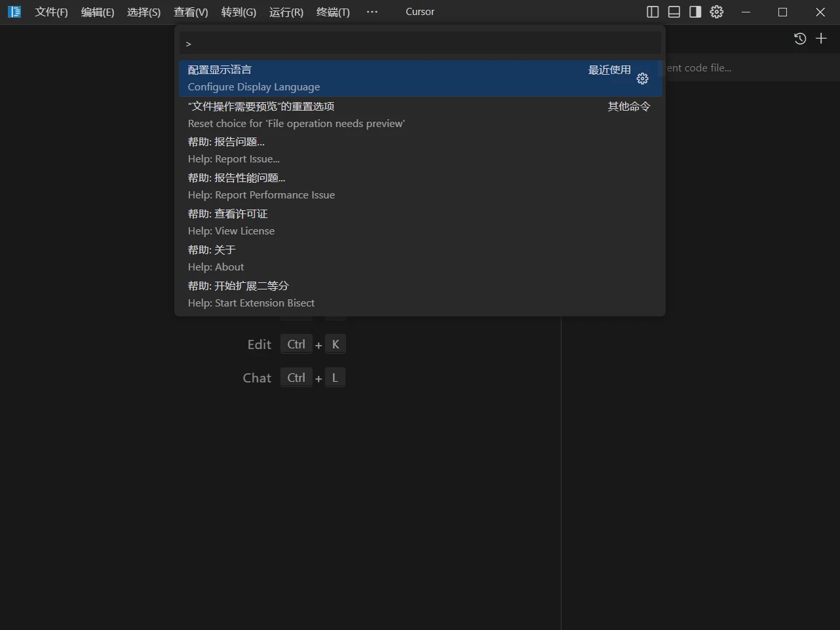Screen dimensions: 840x630
Task: Run Help: Report Issue command
Action: pyautogui.click(x=420, y=151)
